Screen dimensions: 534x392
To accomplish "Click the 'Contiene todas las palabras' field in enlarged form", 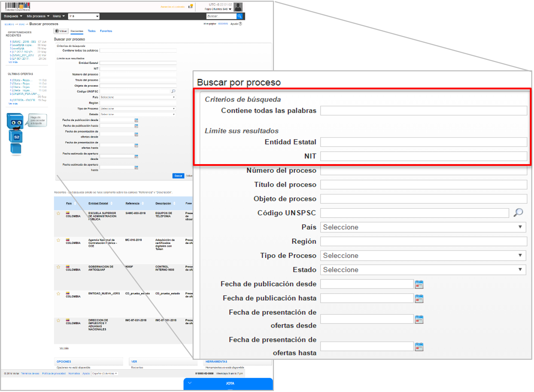I will tap(423, 111).
